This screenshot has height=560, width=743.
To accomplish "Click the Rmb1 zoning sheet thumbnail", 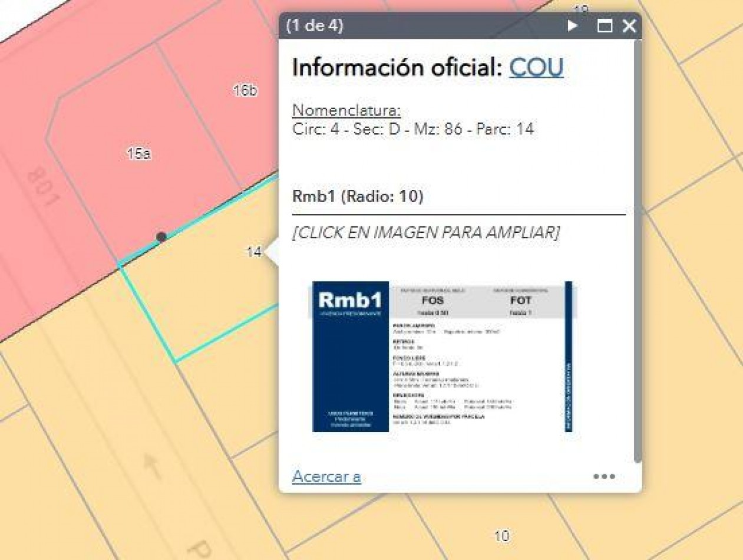I will 442,356.
